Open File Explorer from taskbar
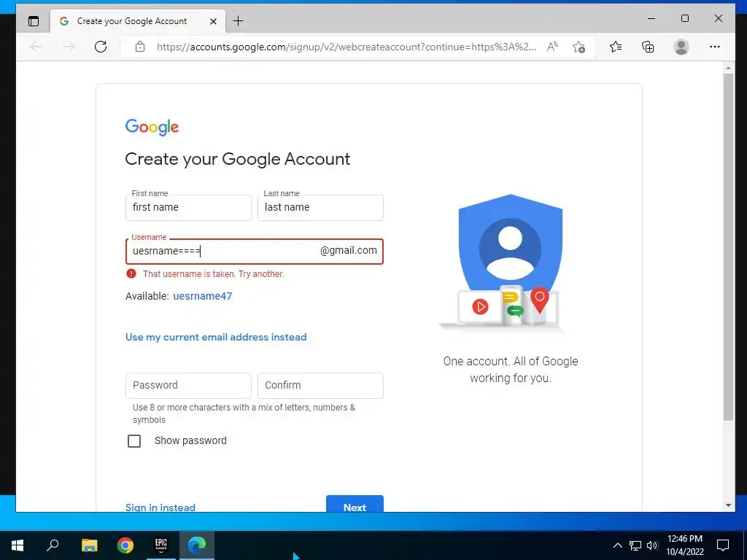This screenshot has height=560, width=747. point(89,545)
